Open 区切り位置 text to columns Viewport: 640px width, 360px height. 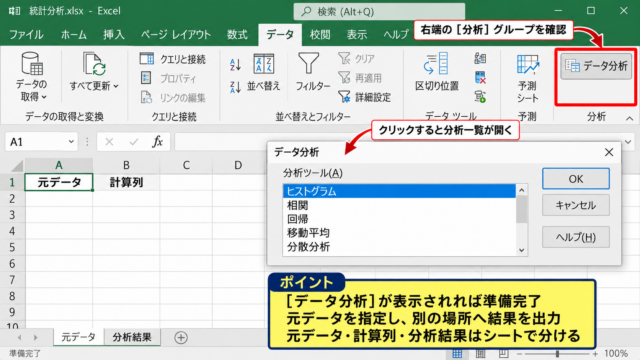coord(437,72)
